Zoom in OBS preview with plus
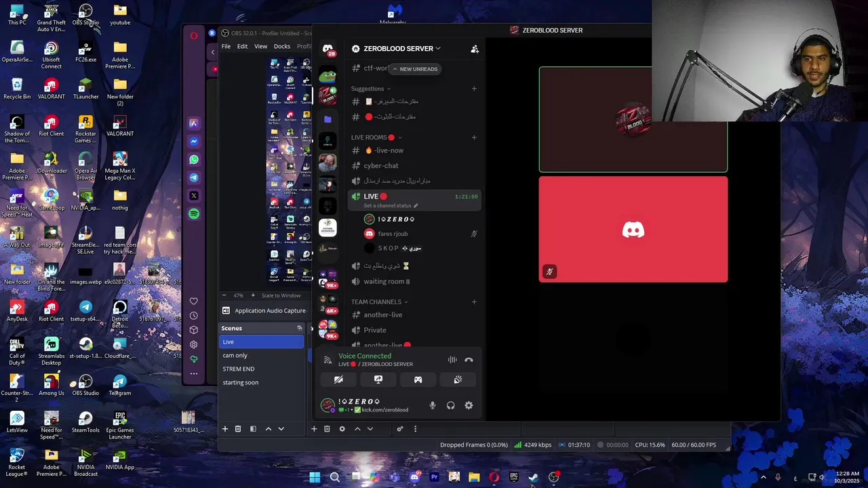 point(253,296)
